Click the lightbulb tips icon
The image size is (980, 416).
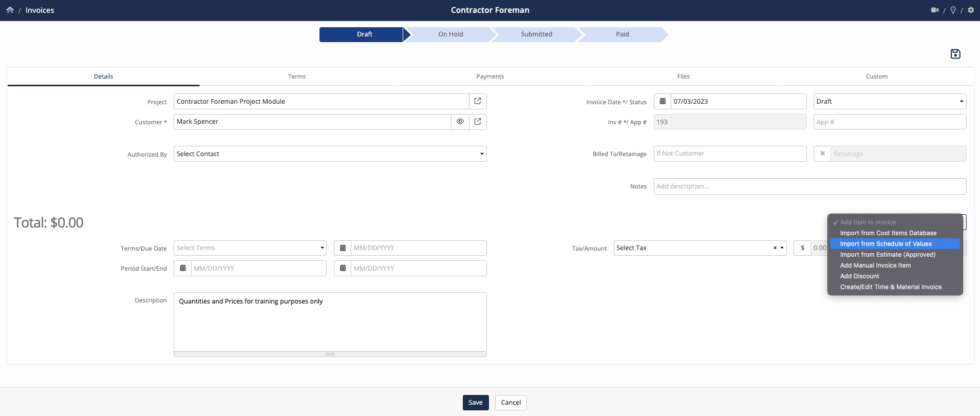pos(953,10)
